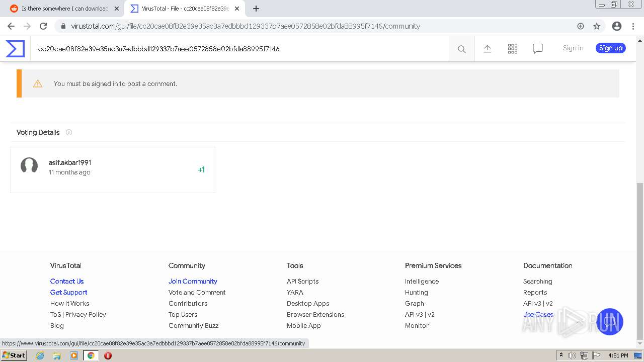The height and width of the screenshot is (362, 644).
Task: Click the volume tray icon
Action: [x=572, y=355]
